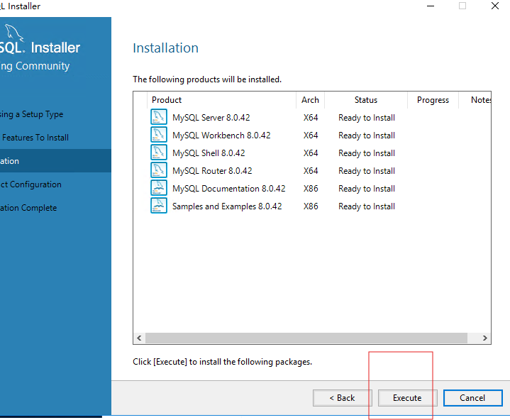This screenshot has height=420, width=510.
Task: Click the right arrow of the horizontal scrollbar
Action: coord(485,338)
